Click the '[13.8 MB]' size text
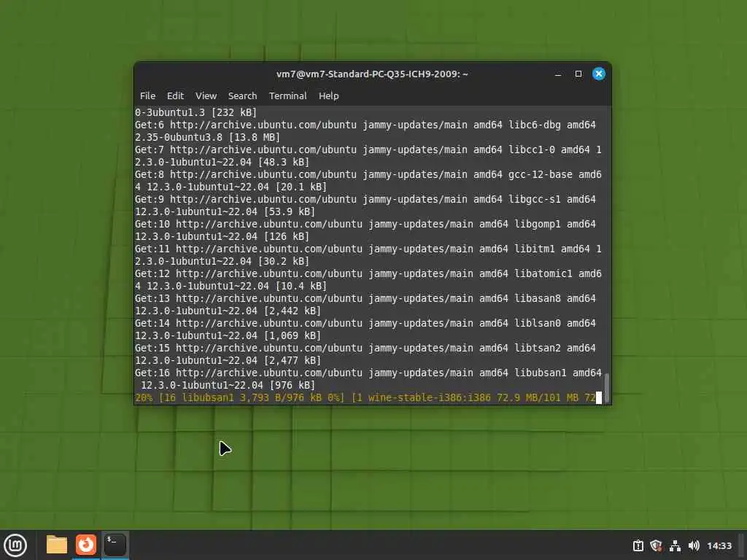747x560 pixels. tap(255, 137)
